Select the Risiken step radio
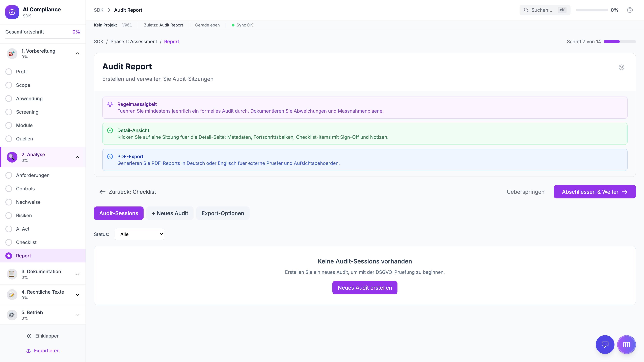This screenshot has height=362, width=644. tap(9, 215)
